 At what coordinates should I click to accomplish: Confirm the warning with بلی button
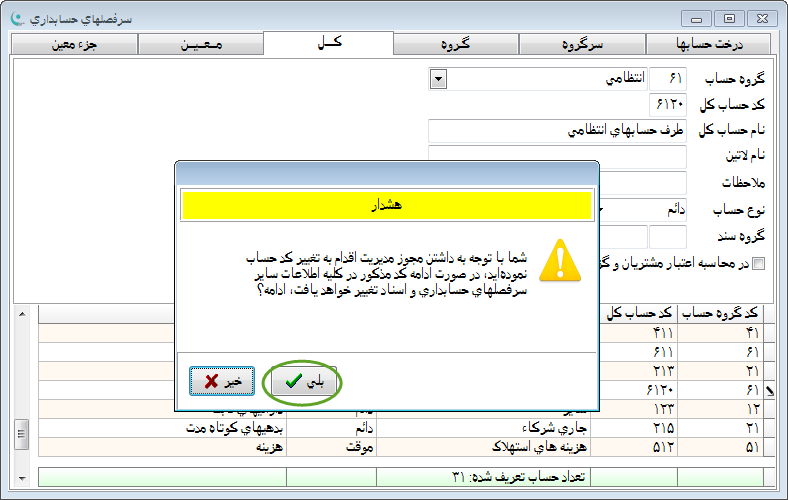click(x=303, y=381)
